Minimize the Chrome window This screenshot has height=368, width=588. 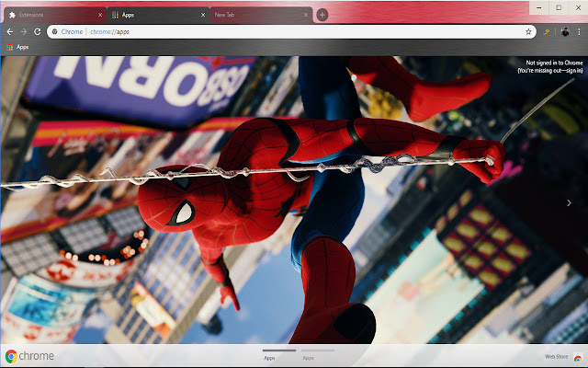[539, 7]
